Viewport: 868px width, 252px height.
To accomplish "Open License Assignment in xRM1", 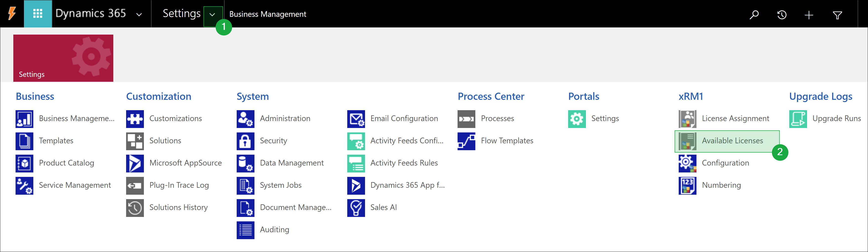I will (735, 118).
